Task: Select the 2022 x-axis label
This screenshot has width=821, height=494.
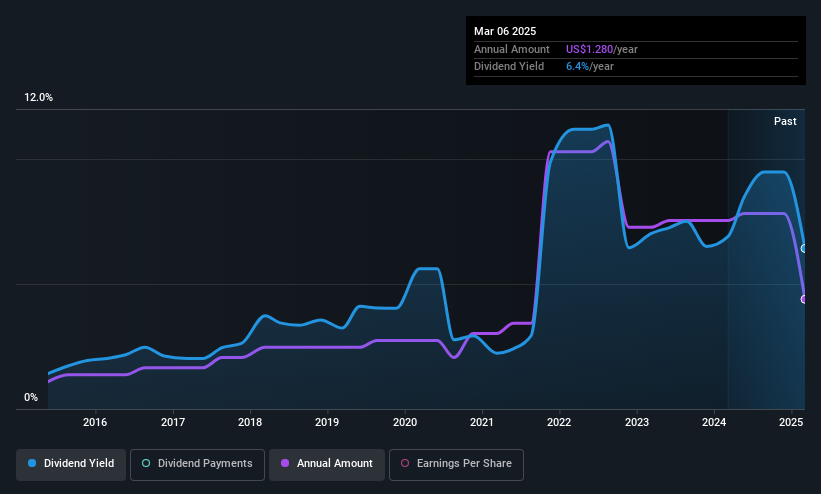Action: [x=559, y=422]
